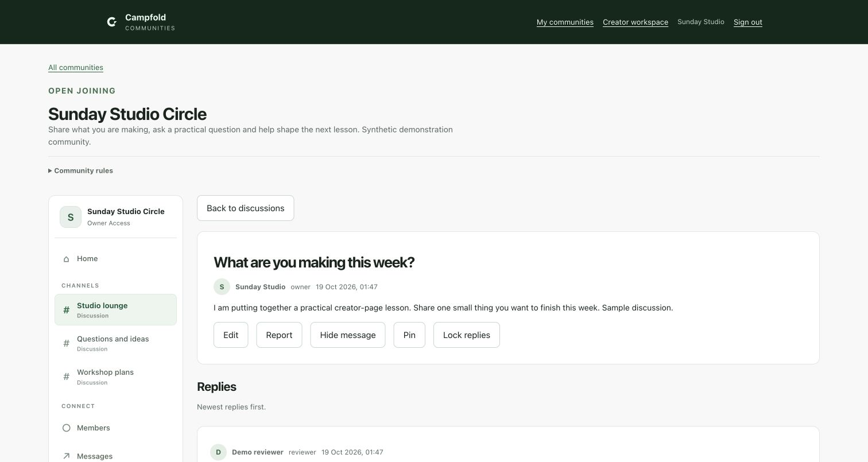The image size is (868, 462).
Task: Click the Campfold brand name
Action: (x=145, y=17)
